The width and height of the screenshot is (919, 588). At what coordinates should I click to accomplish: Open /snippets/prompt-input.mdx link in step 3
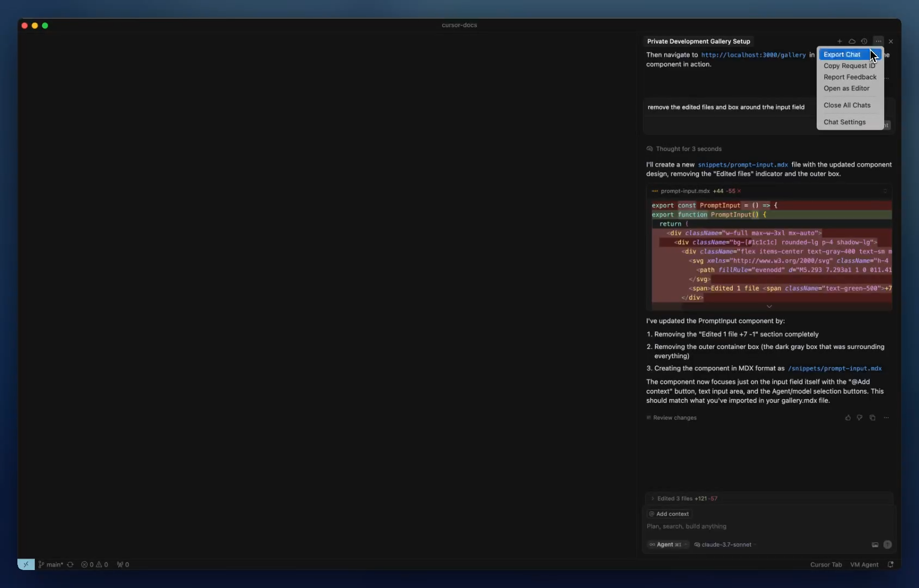835,369
